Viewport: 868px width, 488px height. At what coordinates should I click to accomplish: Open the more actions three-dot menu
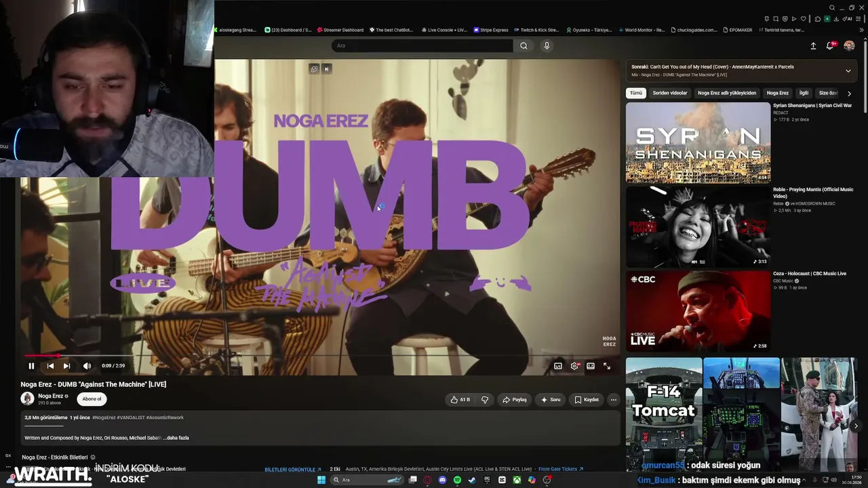tap(614, 400)
